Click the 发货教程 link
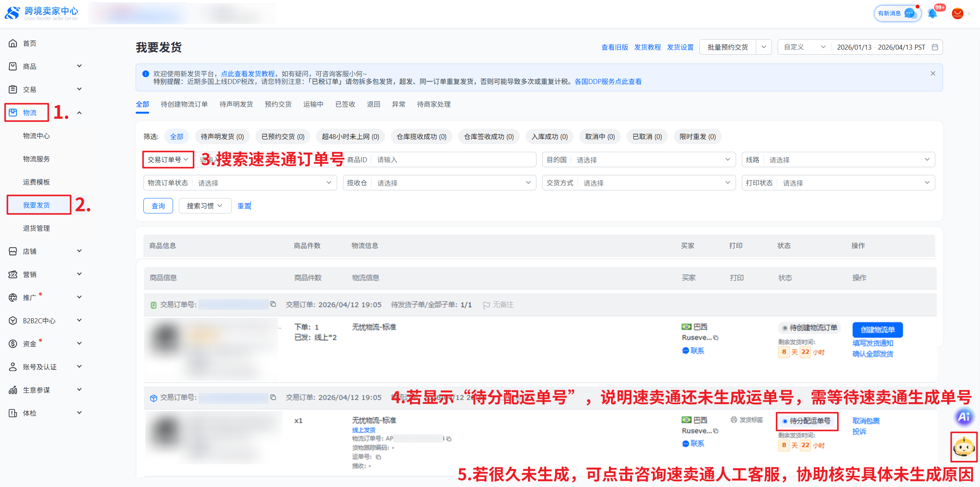Image resolution: width=980 pixels, height=487 pixels. (647, 47)
